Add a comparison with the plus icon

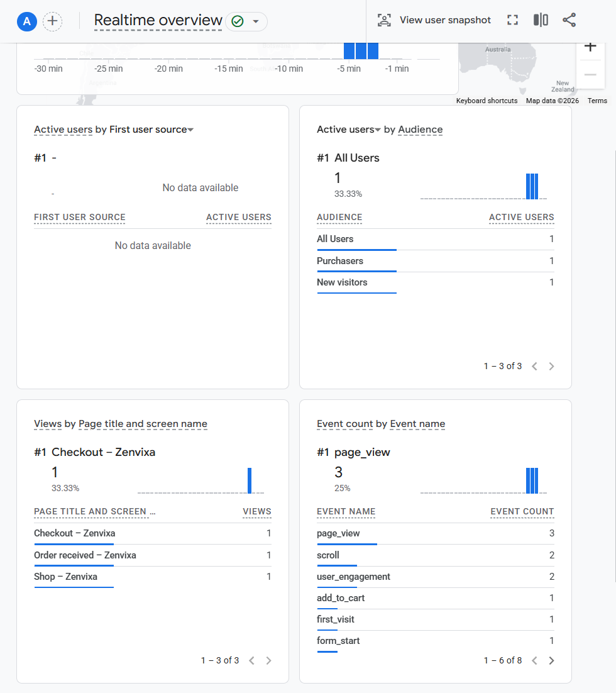click(53, 21)
